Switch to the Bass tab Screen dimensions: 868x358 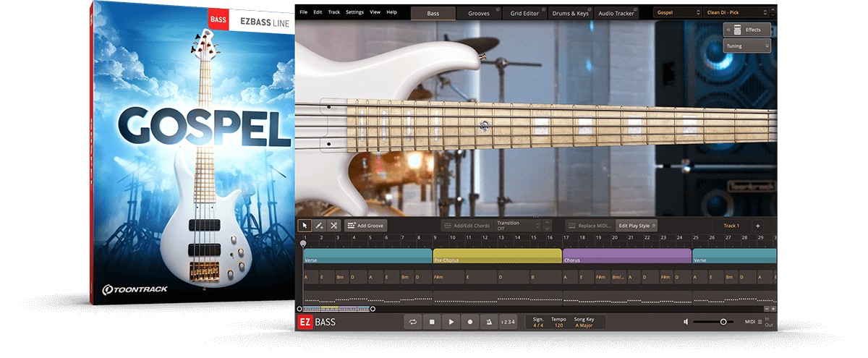click(x=433, y=13)
